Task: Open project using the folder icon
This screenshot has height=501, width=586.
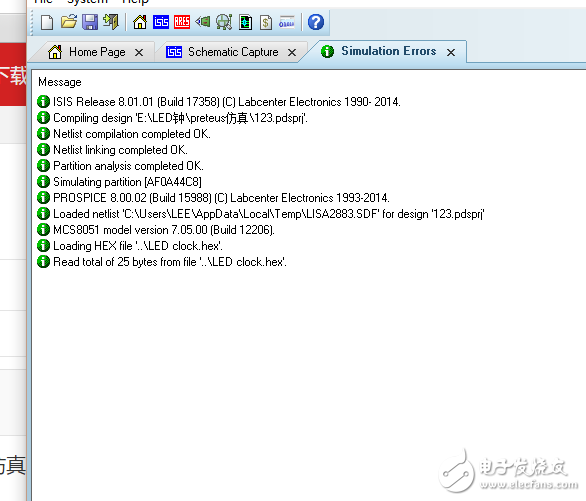Action: tap(69, 22)
